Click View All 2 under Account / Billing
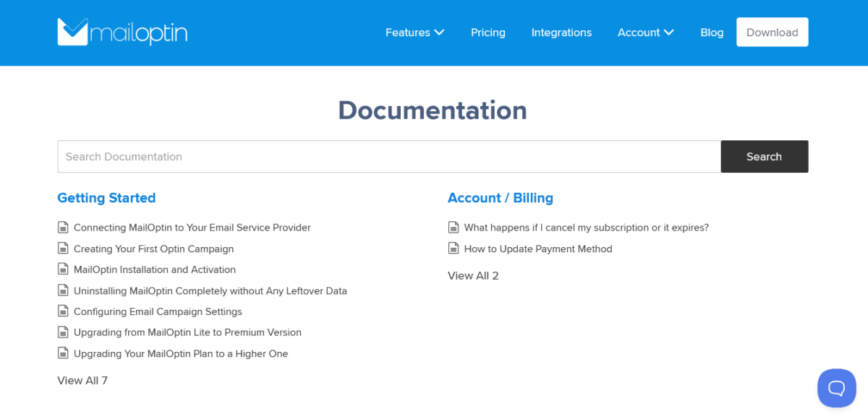Image resolution: width=868 pixels, height=414 pixels. click(473, 275)
